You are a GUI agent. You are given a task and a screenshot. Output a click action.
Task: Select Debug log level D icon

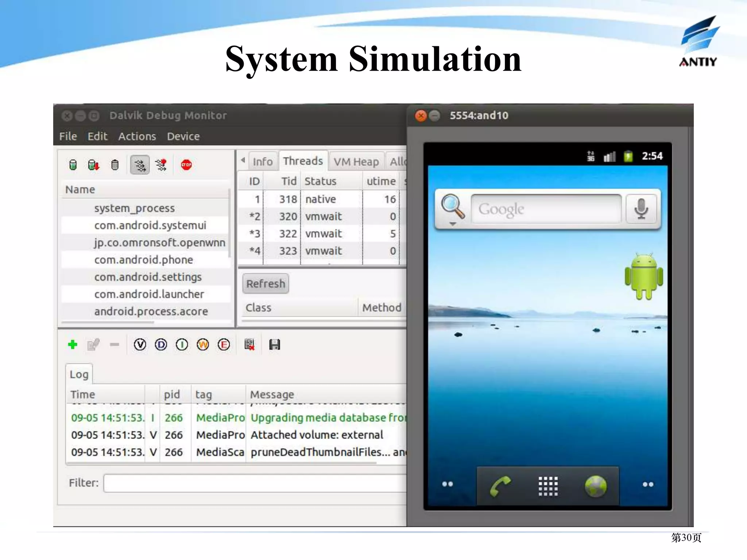pyautogui.click(x=161, y=345)
